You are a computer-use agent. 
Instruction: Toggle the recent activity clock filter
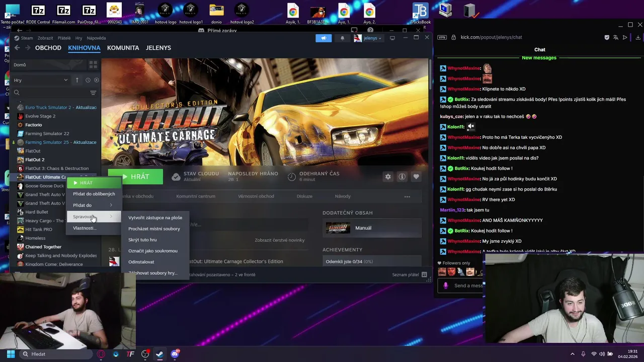[x=88, y=80]
